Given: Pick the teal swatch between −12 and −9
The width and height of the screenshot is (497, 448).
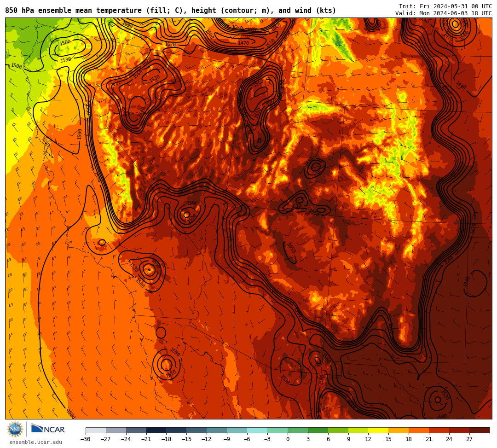Looking at the screenshot, I should [217, 430].
